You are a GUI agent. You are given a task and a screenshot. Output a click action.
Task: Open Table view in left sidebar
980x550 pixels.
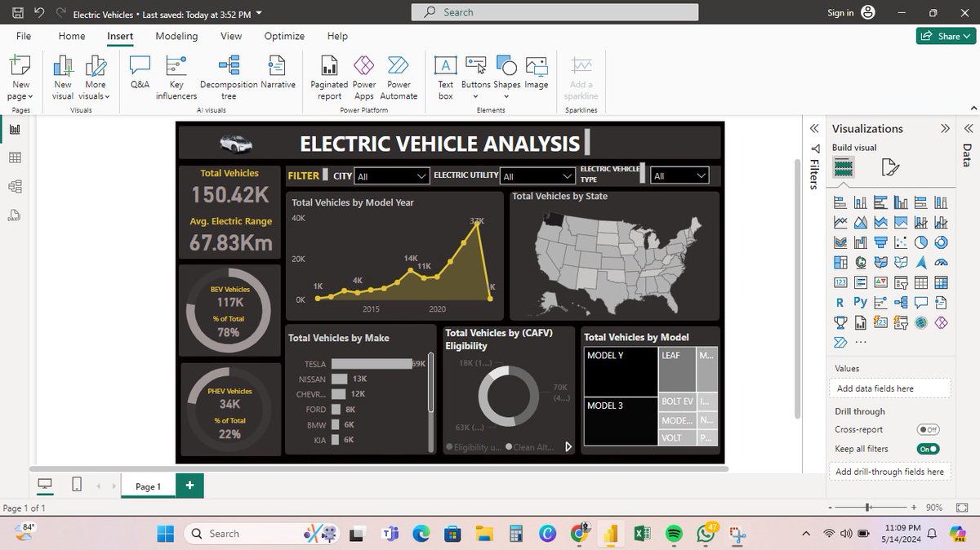[16, 157]
